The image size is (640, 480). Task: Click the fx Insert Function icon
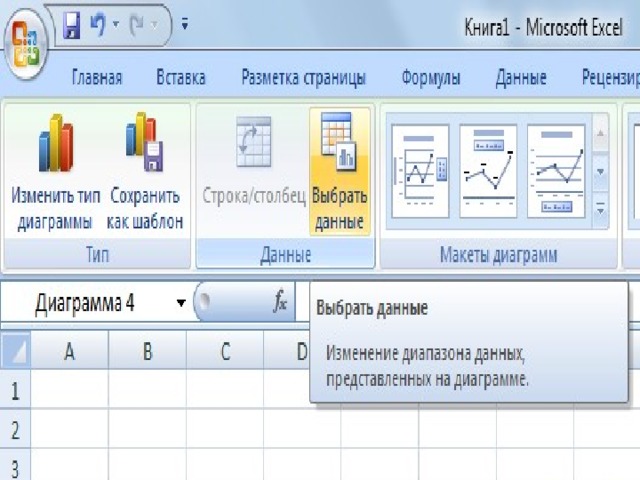281,304
